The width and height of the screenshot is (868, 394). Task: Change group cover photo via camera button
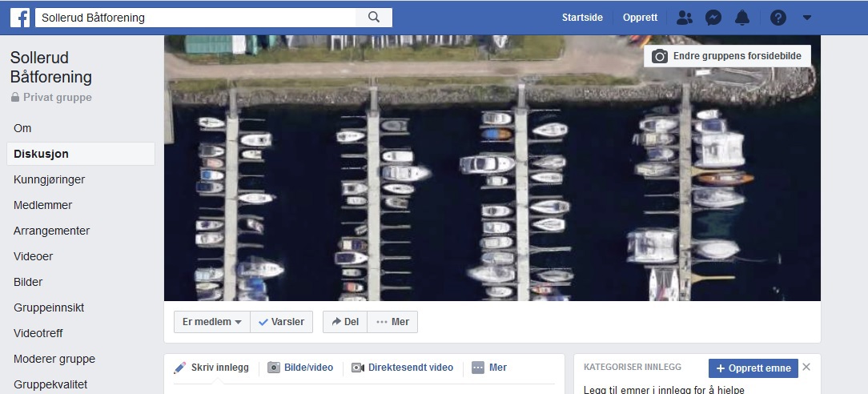(x=727, y=56)
